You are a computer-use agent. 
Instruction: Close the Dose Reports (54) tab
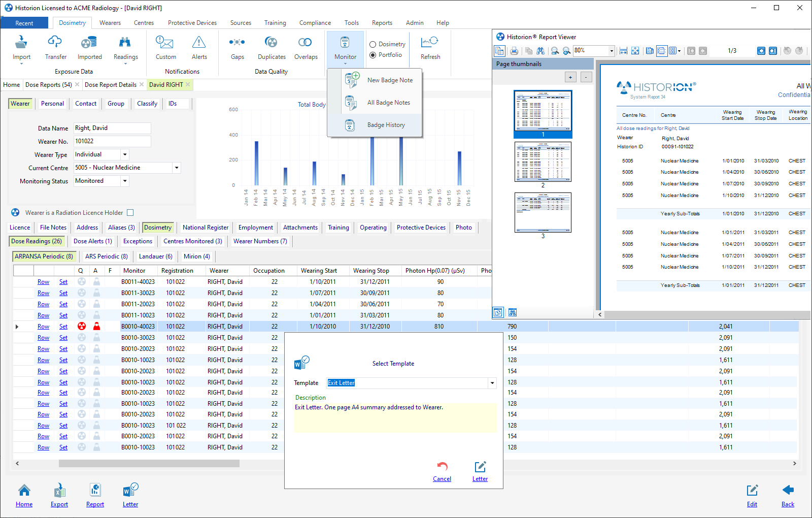pyautogui.click(x=77, y=84)
